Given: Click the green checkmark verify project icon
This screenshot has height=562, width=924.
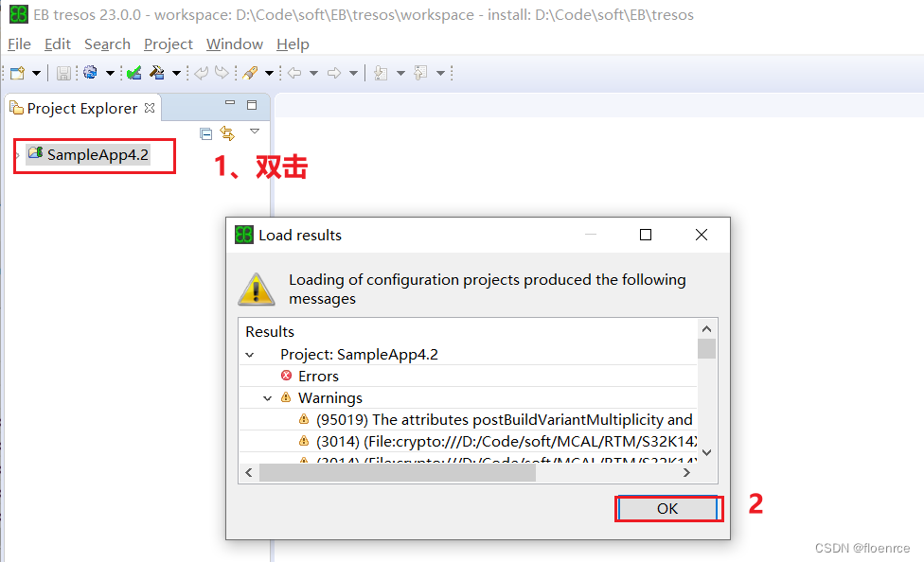Looking at the screenshot, I should pos(134,73).
